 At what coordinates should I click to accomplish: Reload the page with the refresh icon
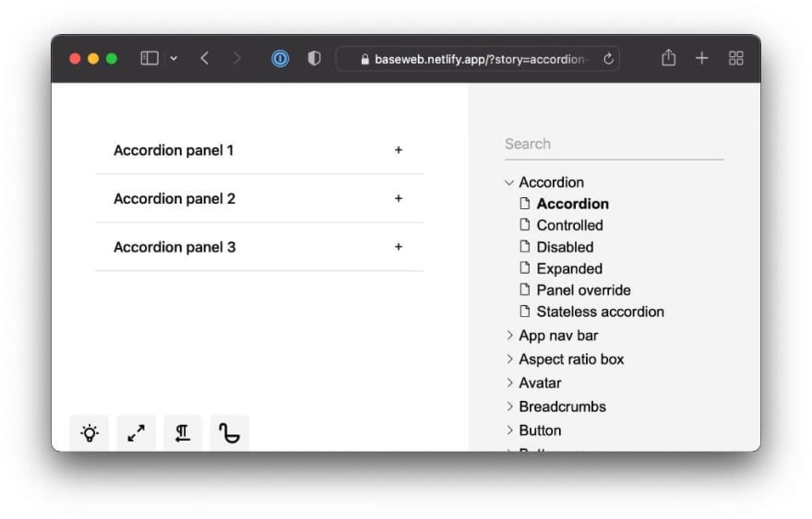point(608,59)
